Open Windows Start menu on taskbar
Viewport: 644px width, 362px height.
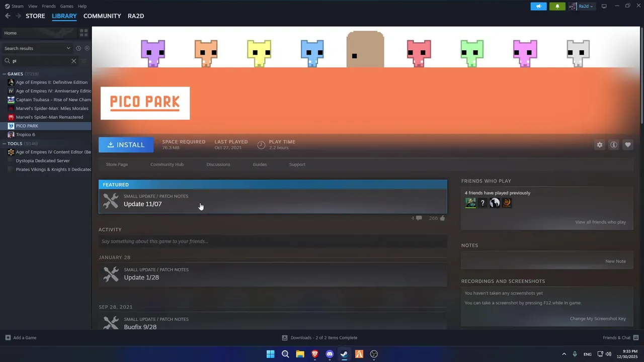(x=270, y=354)
